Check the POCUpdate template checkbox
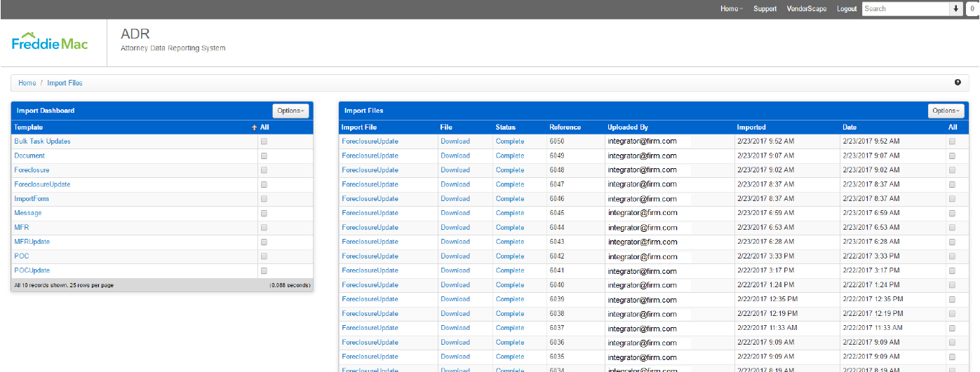Screen dimensions: 980x372 264,270
